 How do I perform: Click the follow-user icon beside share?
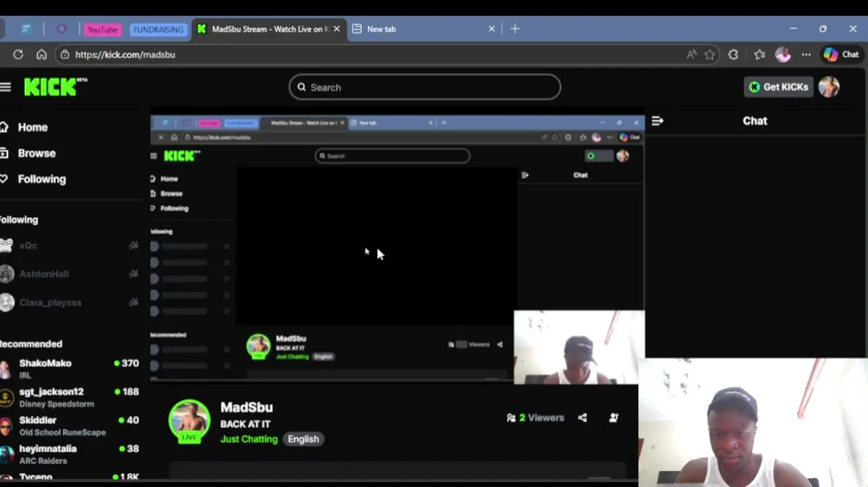[614, 418]
